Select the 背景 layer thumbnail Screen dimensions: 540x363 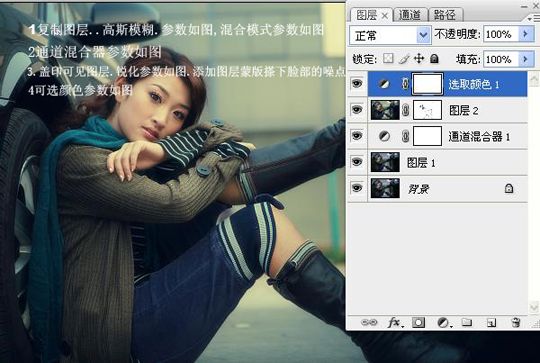point(385,188)
